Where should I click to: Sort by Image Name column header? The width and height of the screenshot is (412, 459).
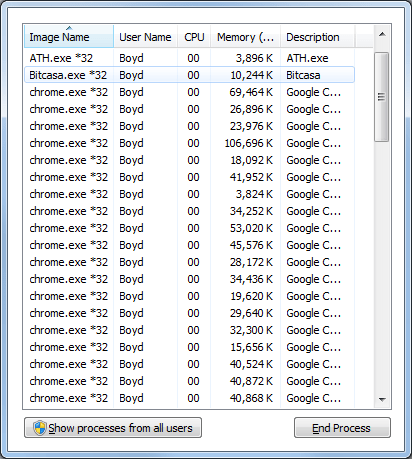click(69, 37)
